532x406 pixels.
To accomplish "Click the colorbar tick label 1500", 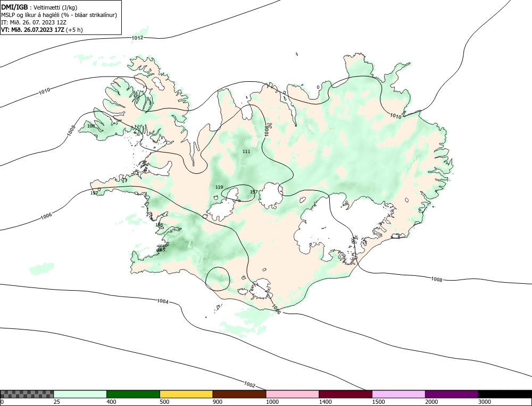I will (x=379, y=402).
